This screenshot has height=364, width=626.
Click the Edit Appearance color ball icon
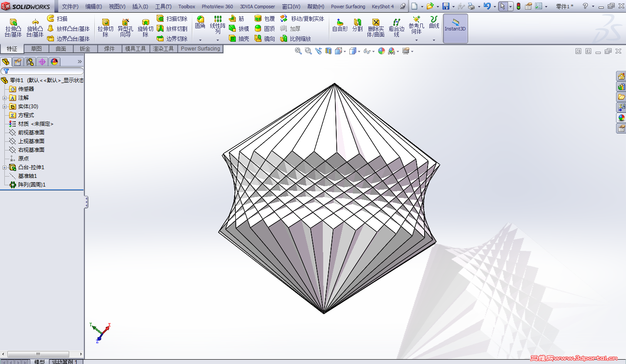(x=382, y=51)
